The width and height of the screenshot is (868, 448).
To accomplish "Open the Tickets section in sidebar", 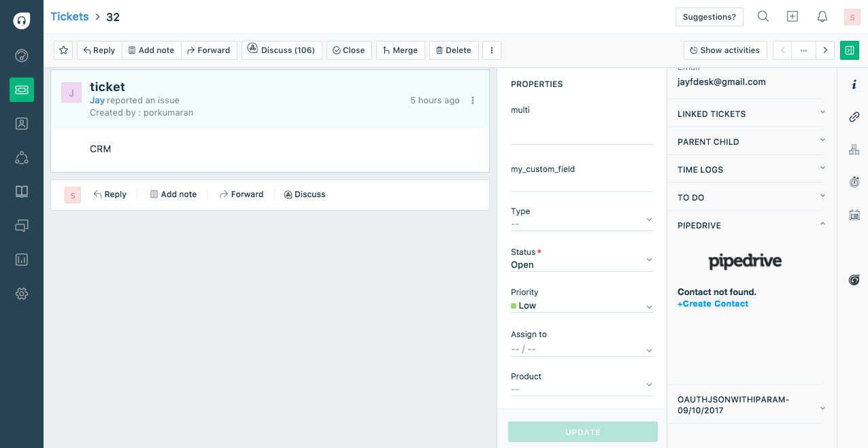I will [22, 90].
